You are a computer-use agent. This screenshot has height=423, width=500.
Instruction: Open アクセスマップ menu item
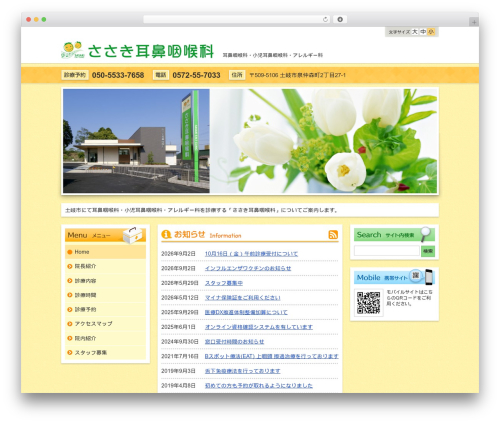pos(105,324)
